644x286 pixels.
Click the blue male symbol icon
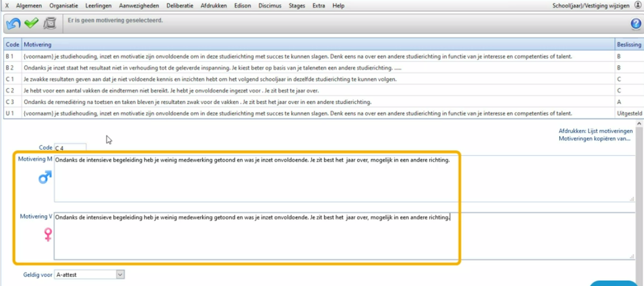tap(45, 176)
